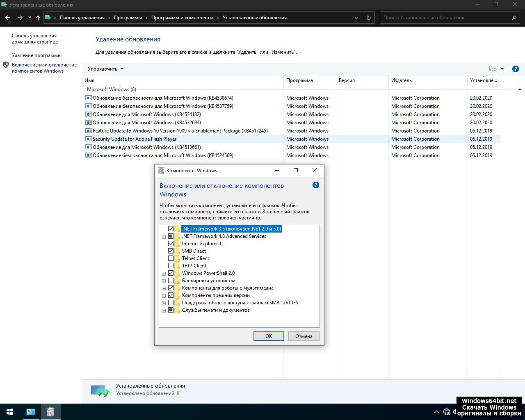This screenshot has height=420, width=525.
Task: Click the blue help icon on toolbar
Action: pyautogui.click(x=516, y=69)
